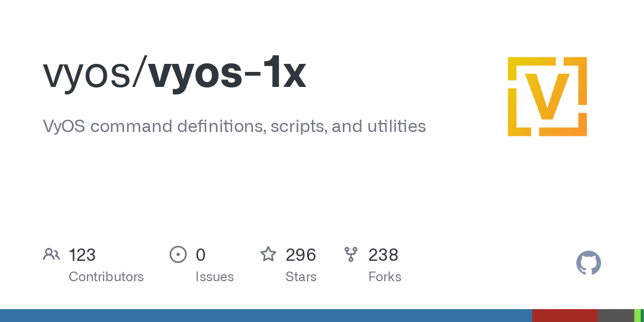This screenshot has height=322, width=644.
Task: Click the Contributors label
Action: [106, 277]
